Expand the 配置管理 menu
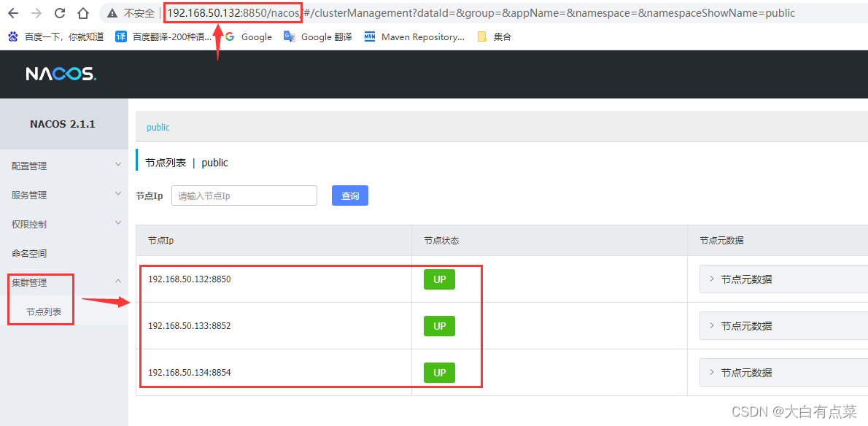Screen dimensions: 868x426 click(x=64, y=166)
